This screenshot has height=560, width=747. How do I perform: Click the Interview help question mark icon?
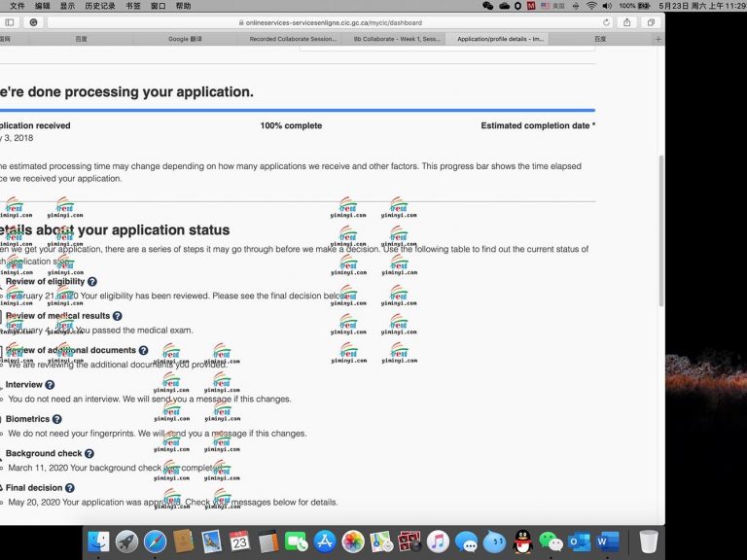coord(50,385)
